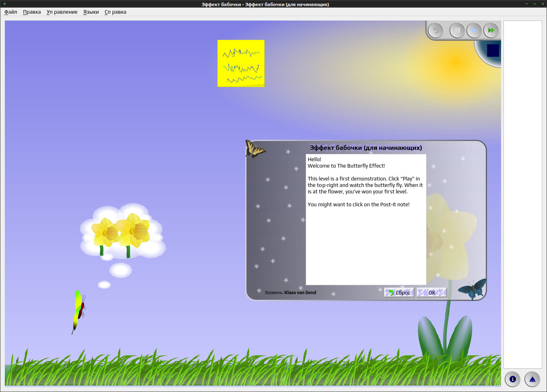Click the "Hello!" greeting text
547x392 pixels.
[315, 160]
